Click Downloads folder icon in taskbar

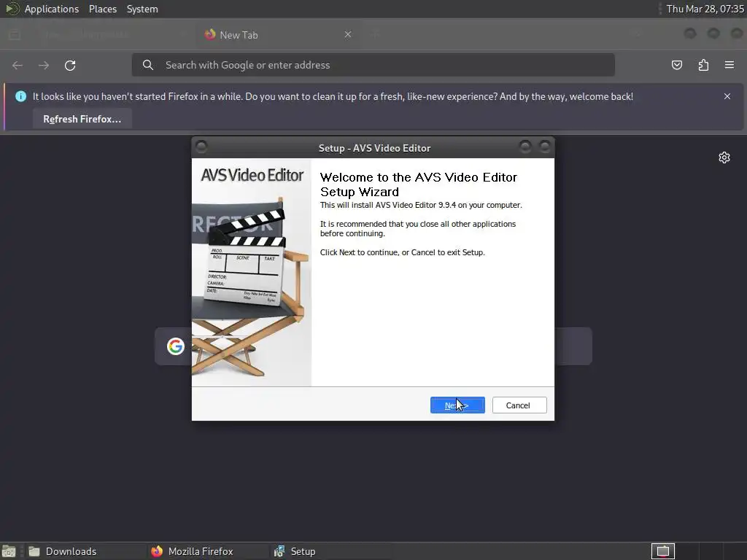[x=34, y=551]
